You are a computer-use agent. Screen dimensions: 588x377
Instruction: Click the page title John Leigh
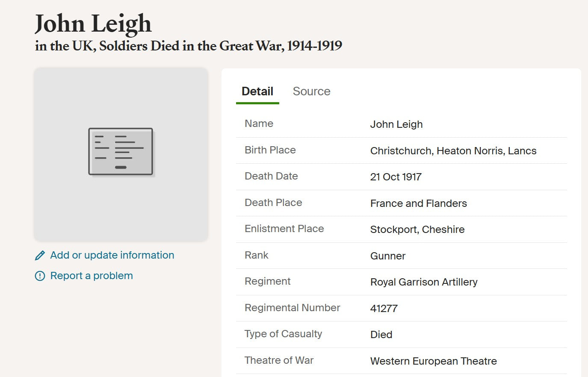pyautogui.click(x=93, y=24)
